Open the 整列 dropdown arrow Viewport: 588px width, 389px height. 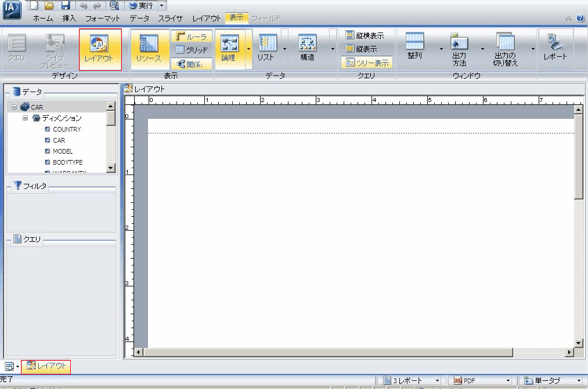[441, 49]
